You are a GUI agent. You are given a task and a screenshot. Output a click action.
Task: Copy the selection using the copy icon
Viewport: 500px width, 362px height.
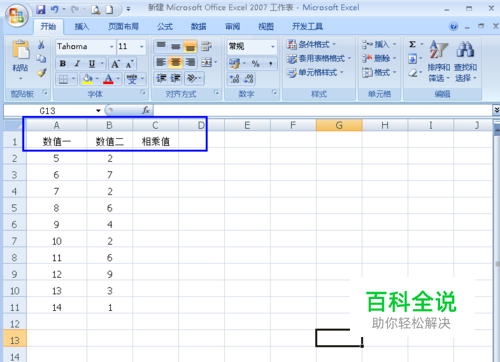[x=41, y=59]
